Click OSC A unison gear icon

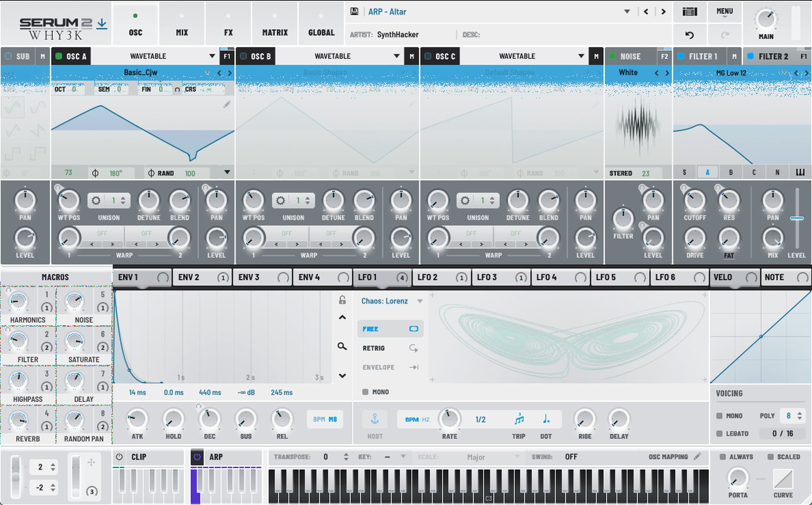[96, 201]
